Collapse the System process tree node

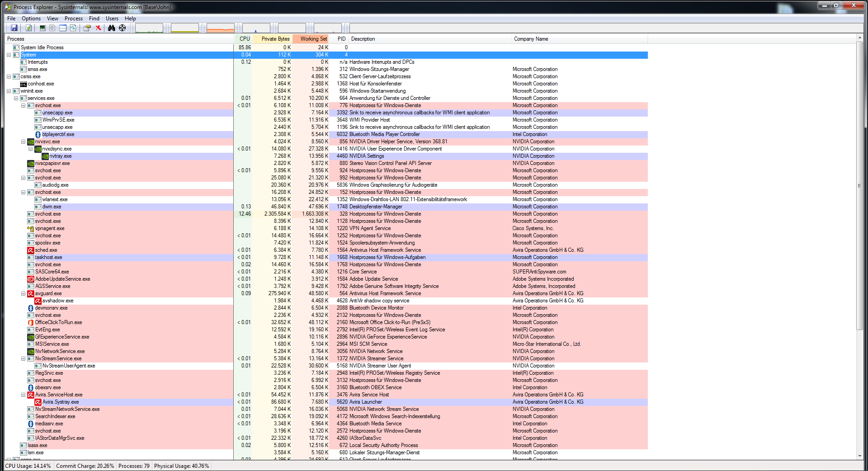tap(9, 55)
